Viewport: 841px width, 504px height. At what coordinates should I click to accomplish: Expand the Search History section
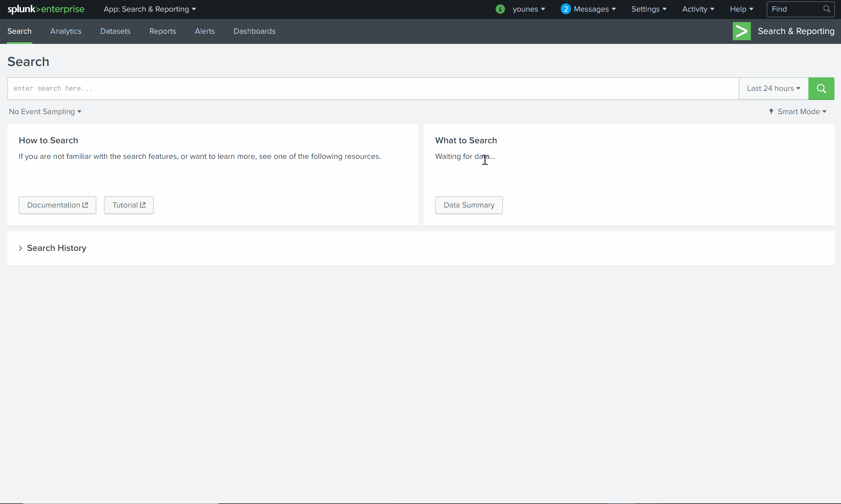(56, 248)
